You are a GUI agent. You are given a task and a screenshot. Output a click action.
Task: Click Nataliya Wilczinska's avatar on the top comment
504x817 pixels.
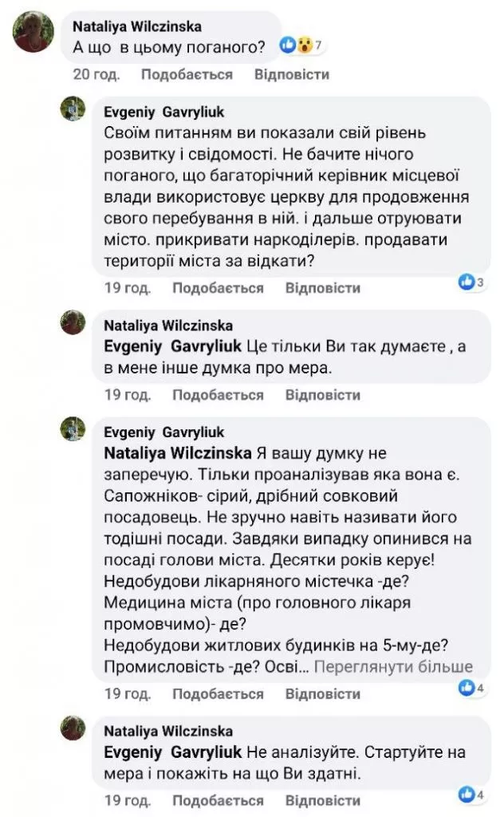(x=27, y=31)
